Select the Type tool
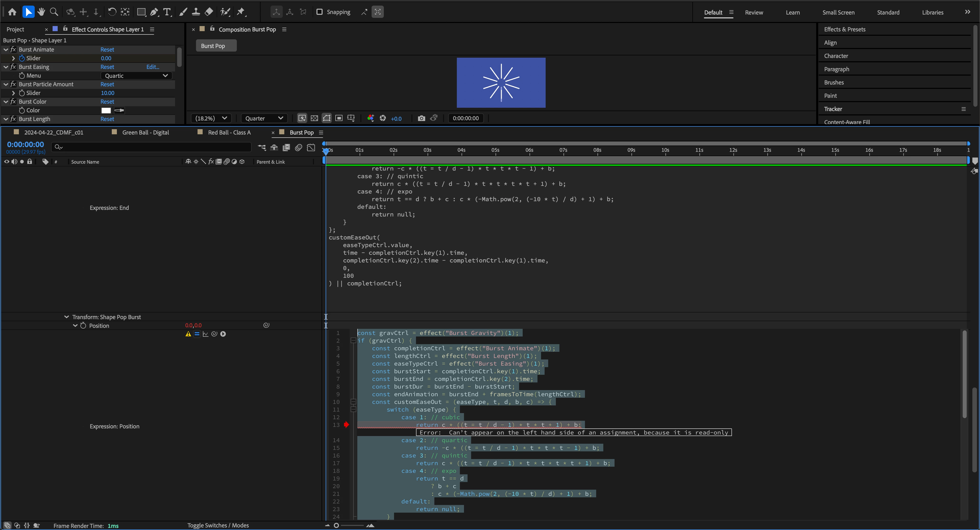This screenshot has width=980, height=530. click(167, 12)
